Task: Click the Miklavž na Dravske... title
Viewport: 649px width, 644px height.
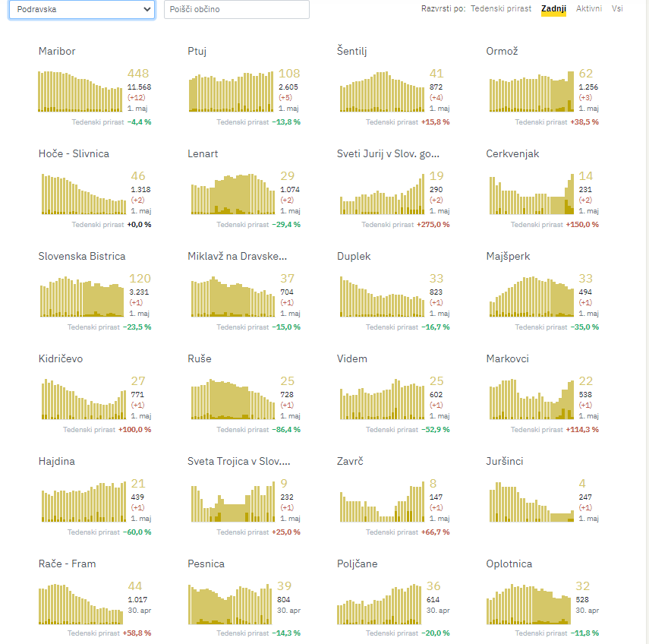Action: click(x=237, y=257)
